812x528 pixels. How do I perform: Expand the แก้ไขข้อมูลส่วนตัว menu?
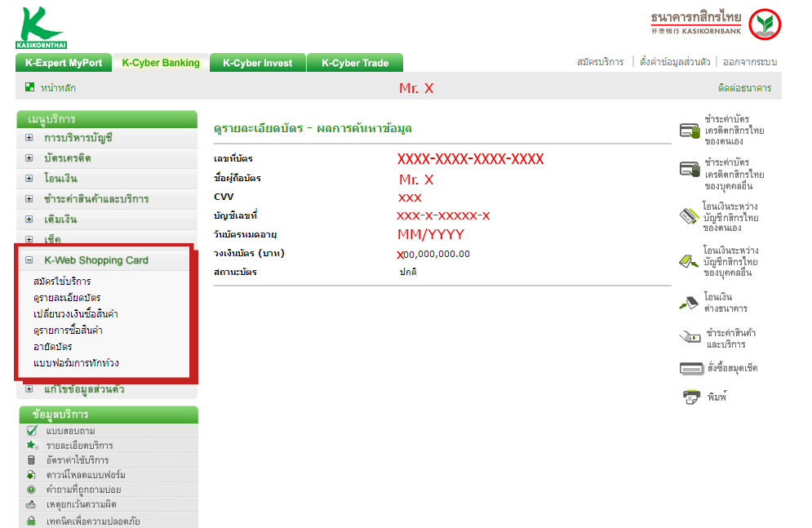pos(29,388)
